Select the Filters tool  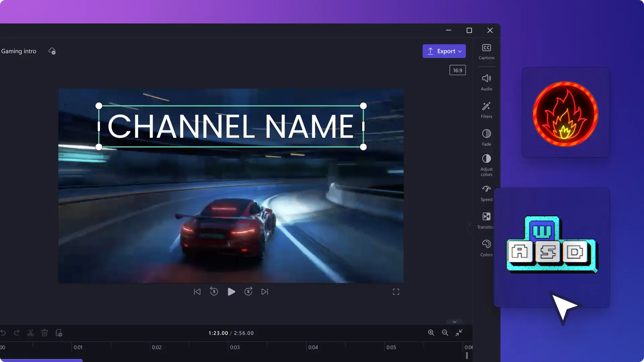point(486,110)
